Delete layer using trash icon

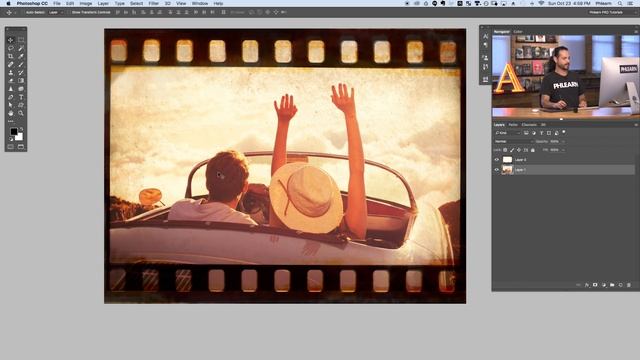click(x=629, y=285)
